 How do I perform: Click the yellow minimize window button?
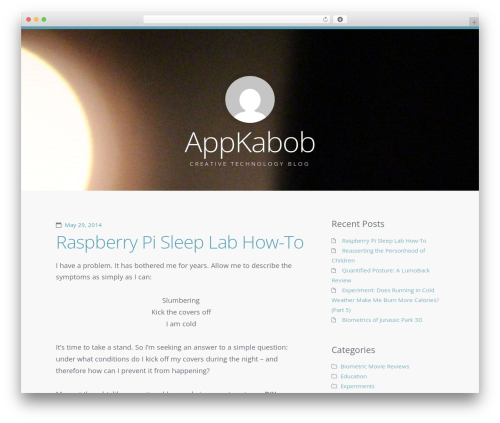(36, 19)
